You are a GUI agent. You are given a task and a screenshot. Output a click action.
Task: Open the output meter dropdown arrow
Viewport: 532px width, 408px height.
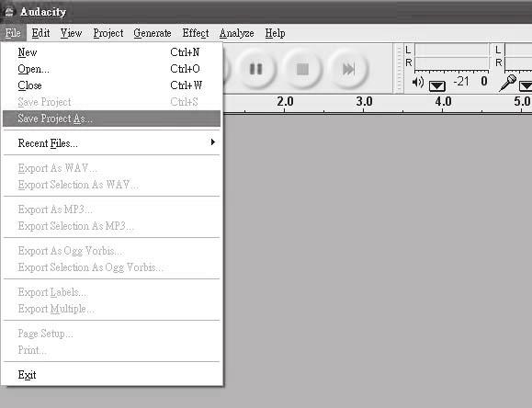pos(437,85)
